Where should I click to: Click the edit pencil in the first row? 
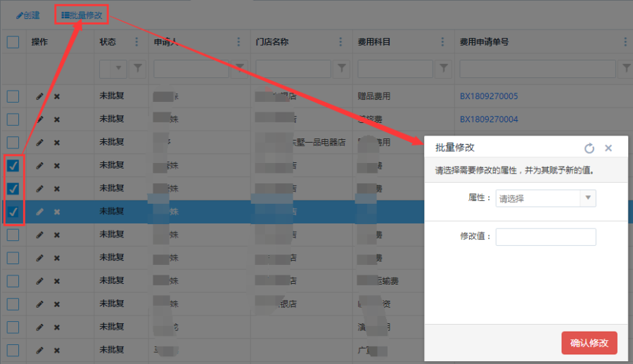tap(39, 96)
